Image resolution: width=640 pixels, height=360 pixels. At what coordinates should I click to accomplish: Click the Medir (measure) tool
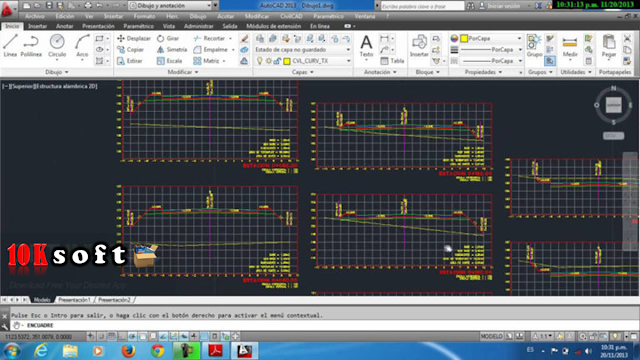click(570, 46)
